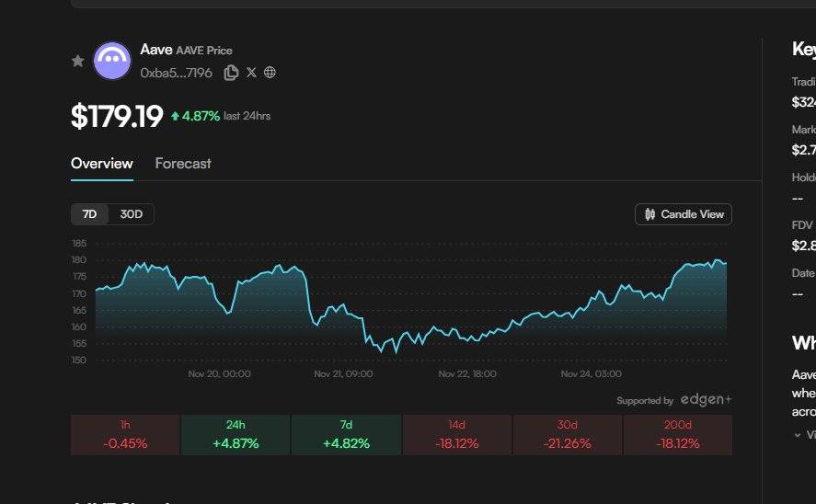
Task: Click the 200d -18.12% change cell
Action: pyautogui.click(x=677, y=434)
